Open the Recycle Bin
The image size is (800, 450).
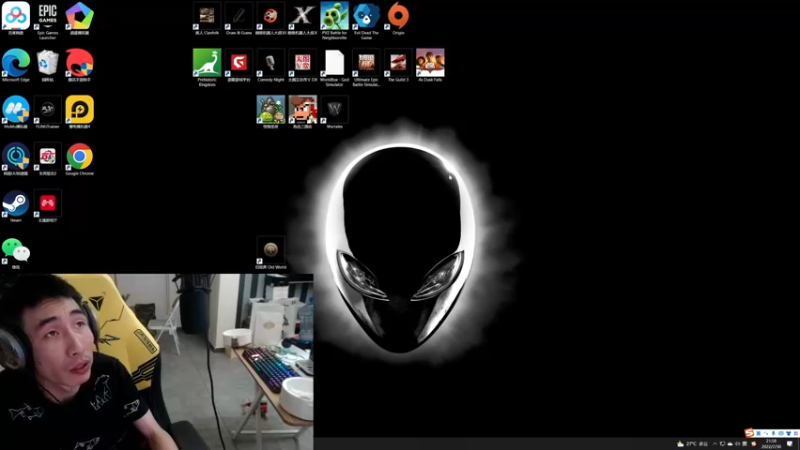[47, 63]
